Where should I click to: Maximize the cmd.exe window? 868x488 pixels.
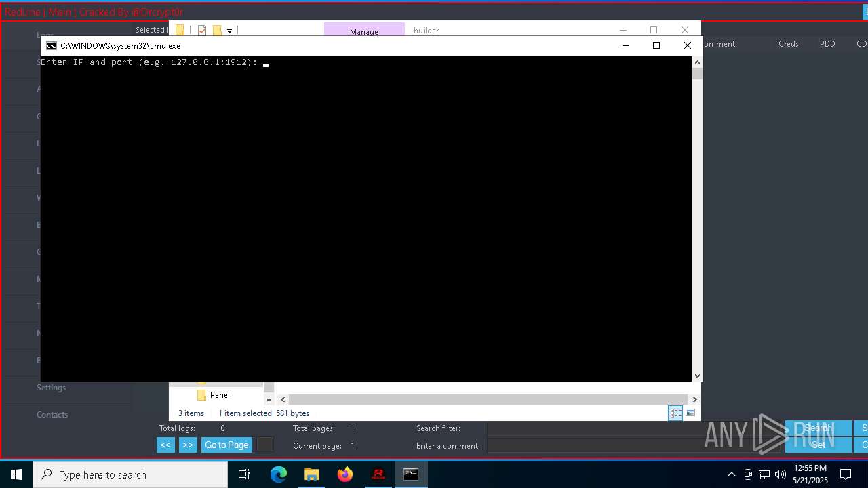[x=656, y=45]
